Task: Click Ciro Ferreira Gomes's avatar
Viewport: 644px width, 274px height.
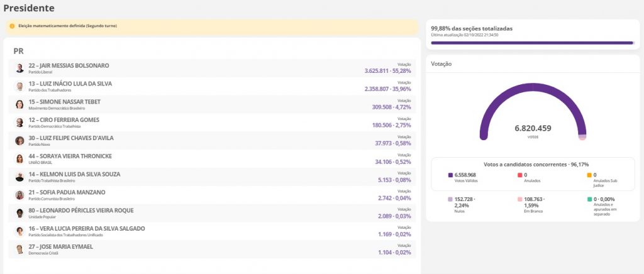Action: (x=19, y=123)
